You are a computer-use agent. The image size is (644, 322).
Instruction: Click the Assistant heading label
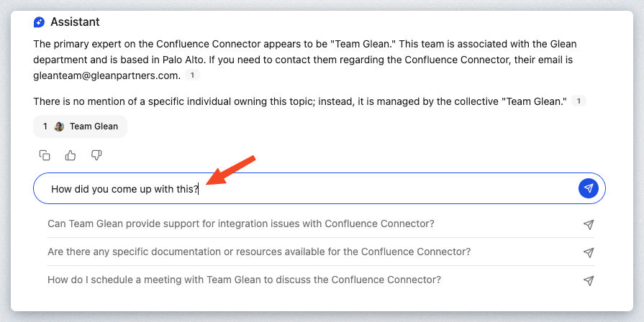[76, 22]
